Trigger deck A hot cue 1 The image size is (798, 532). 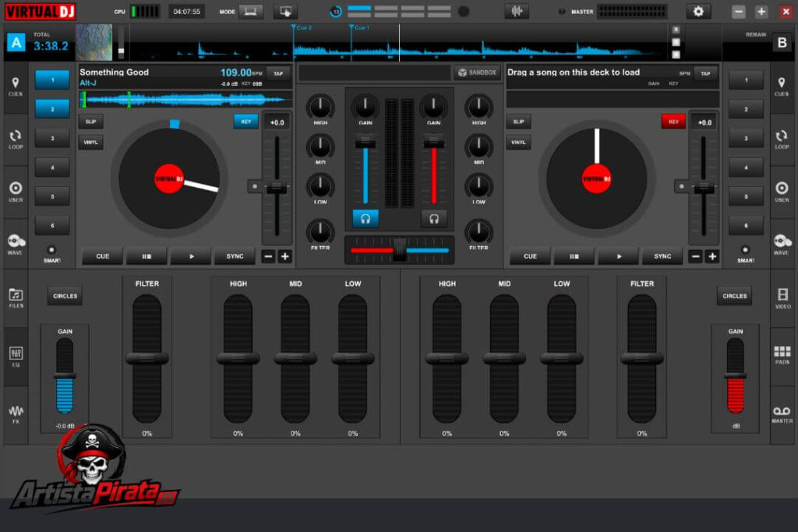(52, 80)
